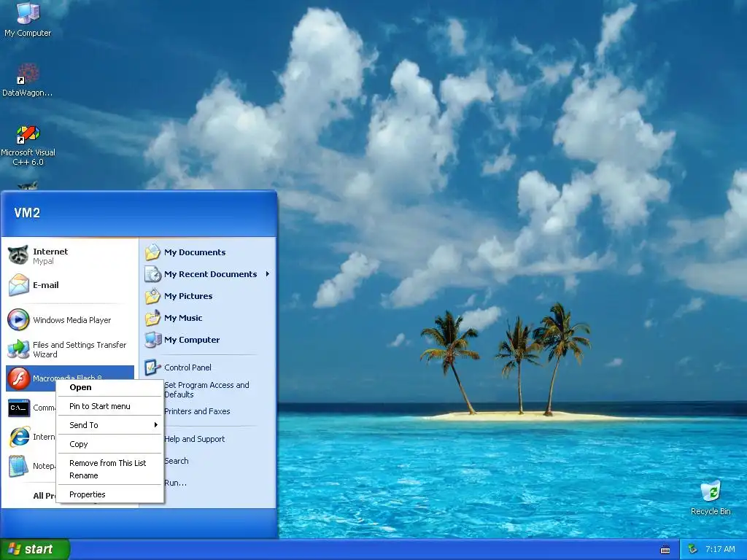Open Help and Support
The height and width of the screenshot is (560, 747).
point(194,438)
